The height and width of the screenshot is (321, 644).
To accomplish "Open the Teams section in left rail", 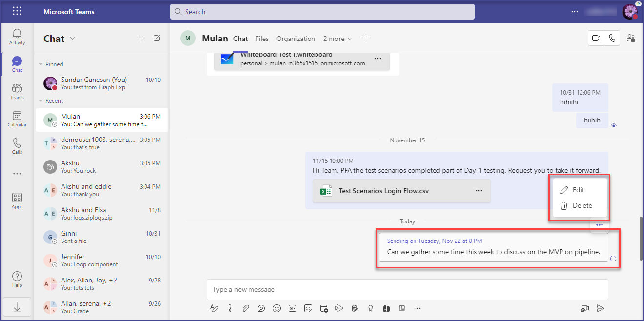I will pos(17,91).
